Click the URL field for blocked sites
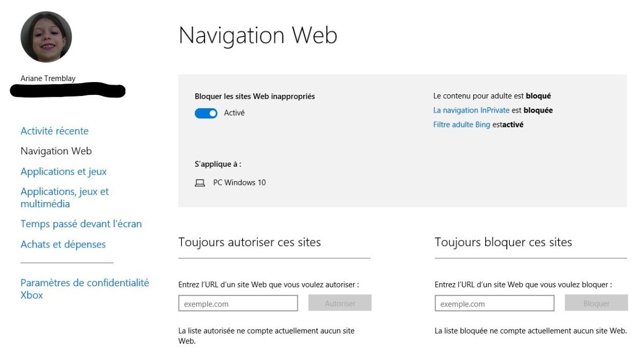The image size is (644, 357). [x=494, y=304]
